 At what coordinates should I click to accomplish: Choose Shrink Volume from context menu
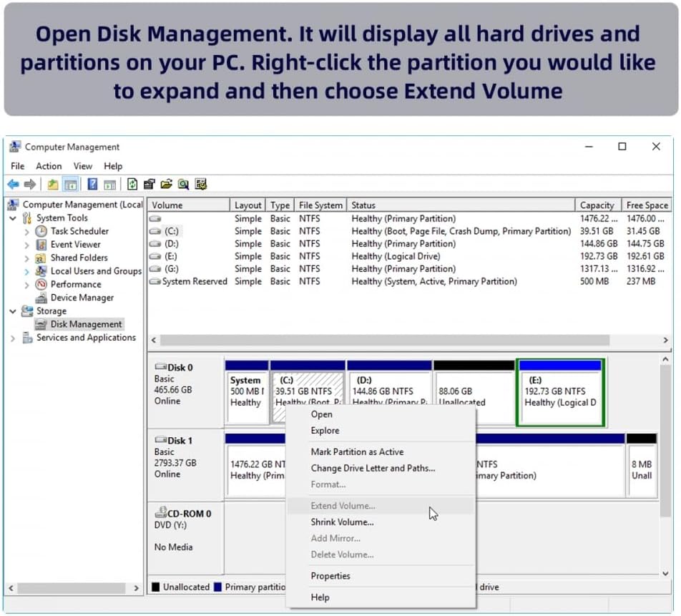pos(342,522)
